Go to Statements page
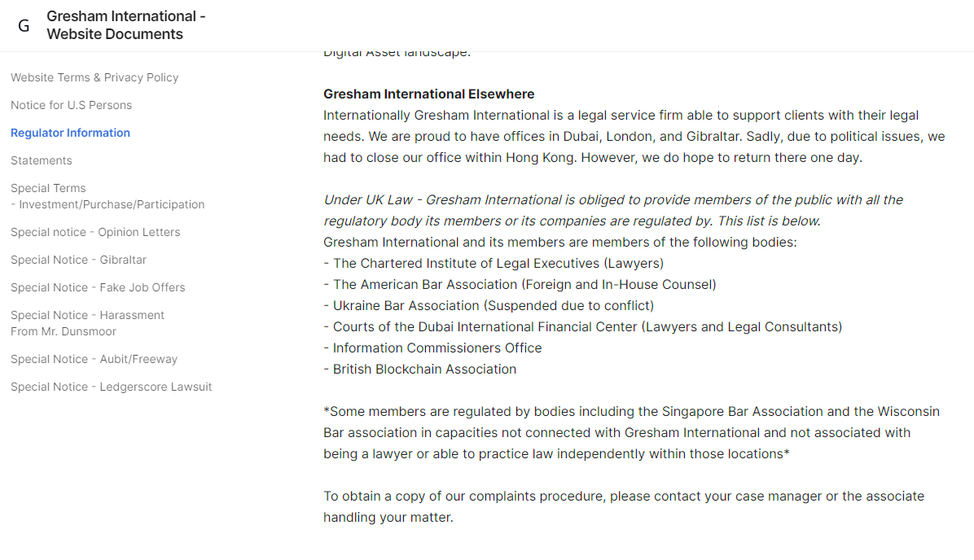 pos(41,161)
